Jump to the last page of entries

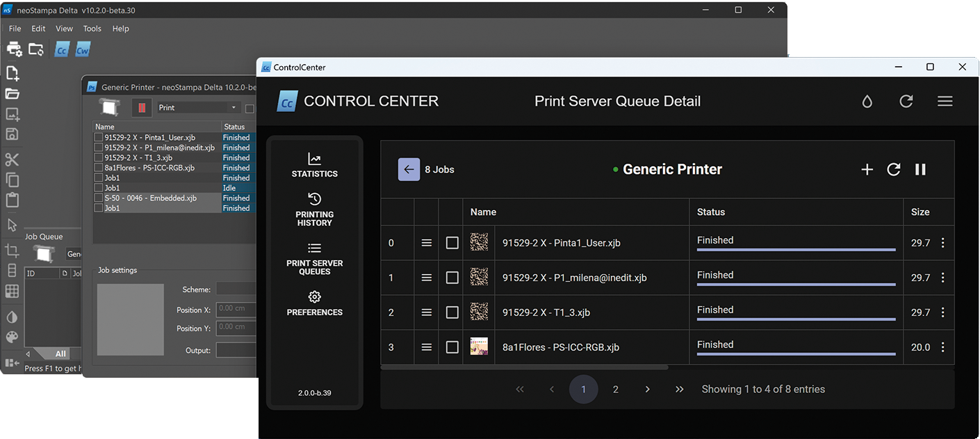click(679, 390)
